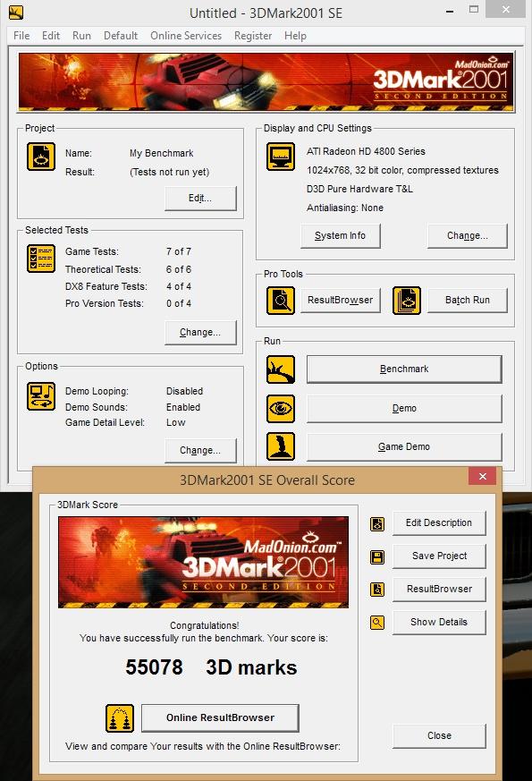Click the My Benchmark project name
532x781 pixels.
point(161,153)
